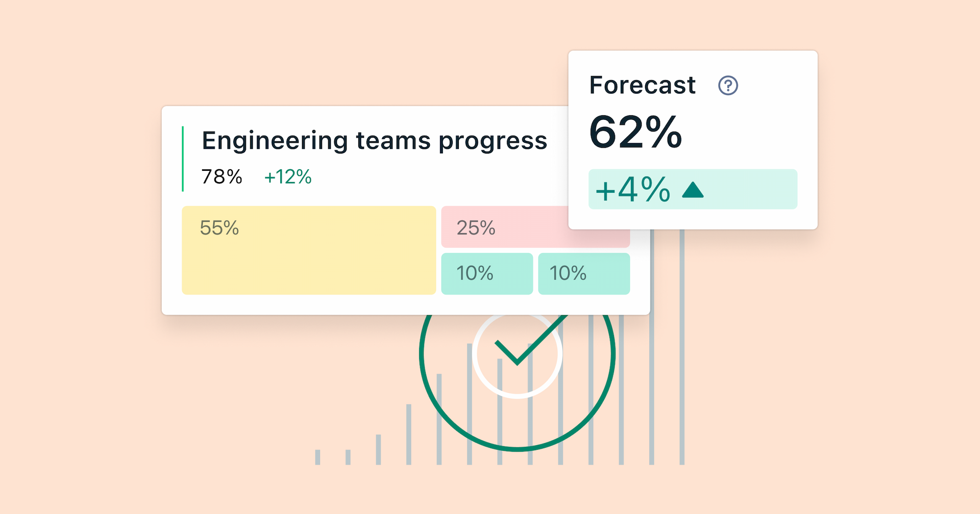Screen dimensions: 980x514
Task: Click the green accent line beside the title
Action: [x=183, y=159]
